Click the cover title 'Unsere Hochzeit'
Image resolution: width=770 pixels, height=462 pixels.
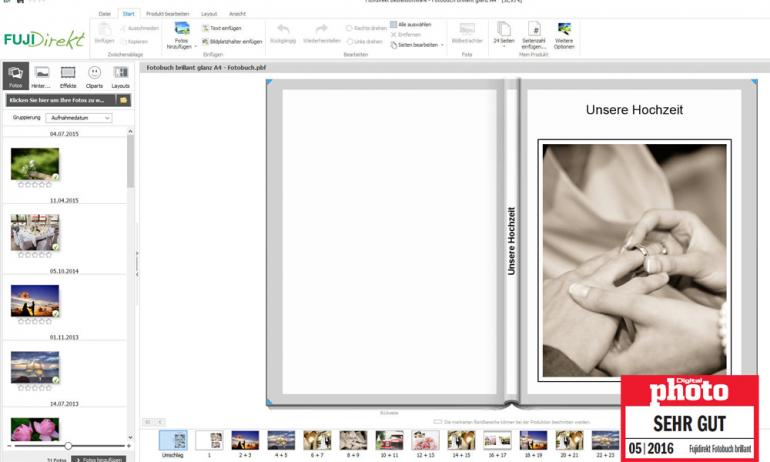click(634, 110)
